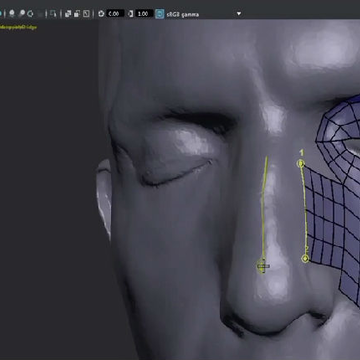This screenshot has width=360, height=360.
Task: Edit the gamma value field 1.00
Action: click(144, 14)
